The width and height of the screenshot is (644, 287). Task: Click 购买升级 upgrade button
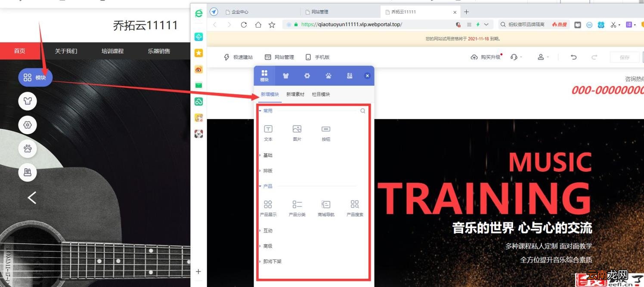click(486, 57)
